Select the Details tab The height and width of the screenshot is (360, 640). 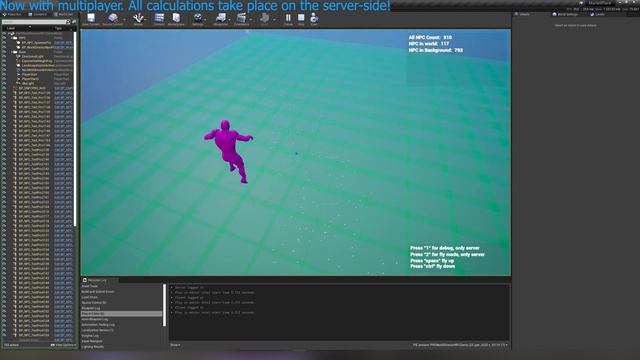522,14
